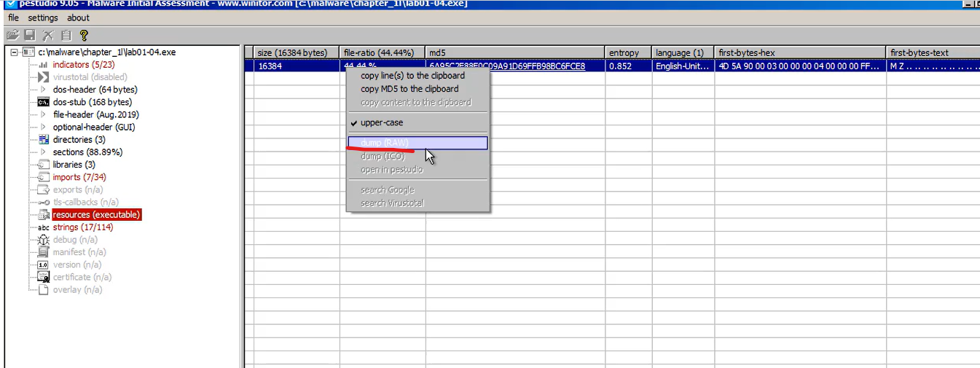
Task: Select dos-header (64 bytes) tree item
Action: tap(95, 90)
